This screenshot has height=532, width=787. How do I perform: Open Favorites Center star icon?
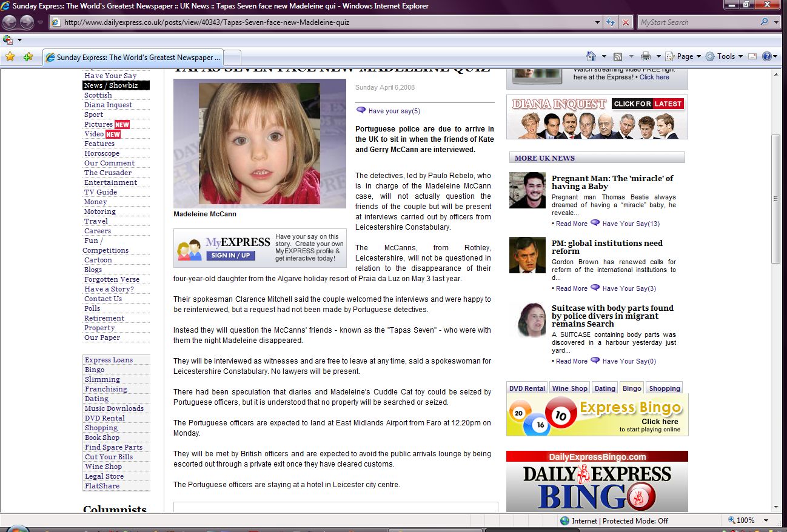[x=10, y=57]
